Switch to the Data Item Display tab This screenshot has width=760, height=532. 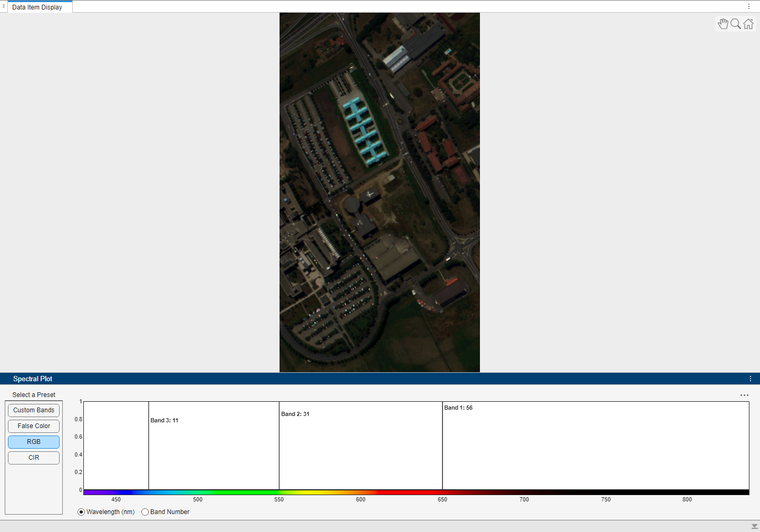coord(40,7)
